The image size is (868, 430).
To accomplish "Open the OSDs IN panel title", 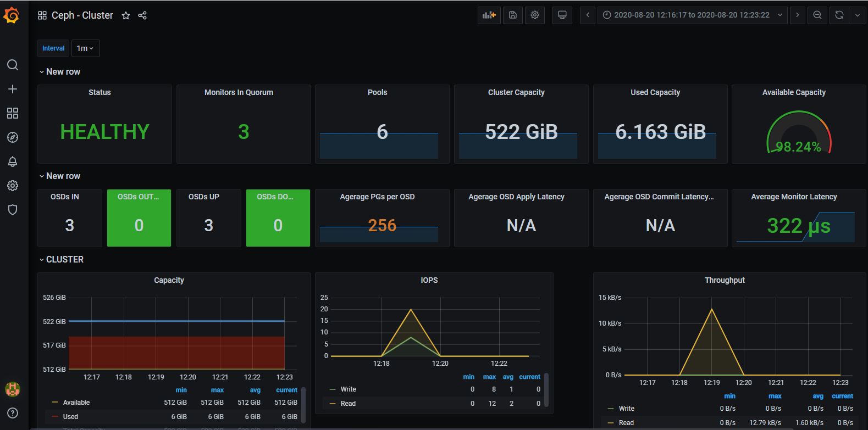I will coord(65,197).
